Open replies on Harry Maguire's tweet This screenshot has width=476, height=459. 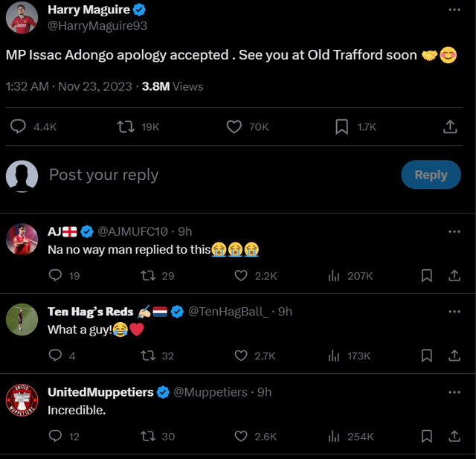(19, 127)
